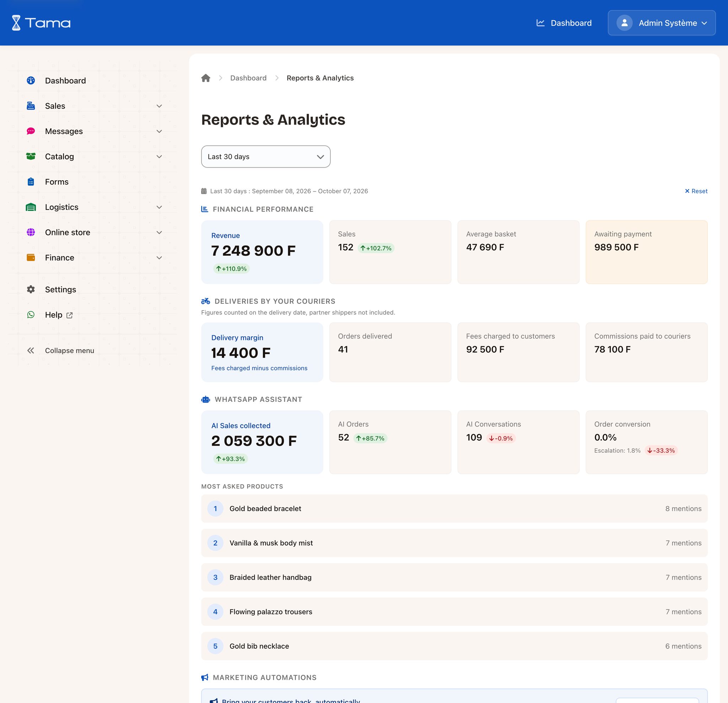Viewport: 728px width, 703px height.
Task: Click the Revenue 7 248 900 F card
Action: pos(262,252)
